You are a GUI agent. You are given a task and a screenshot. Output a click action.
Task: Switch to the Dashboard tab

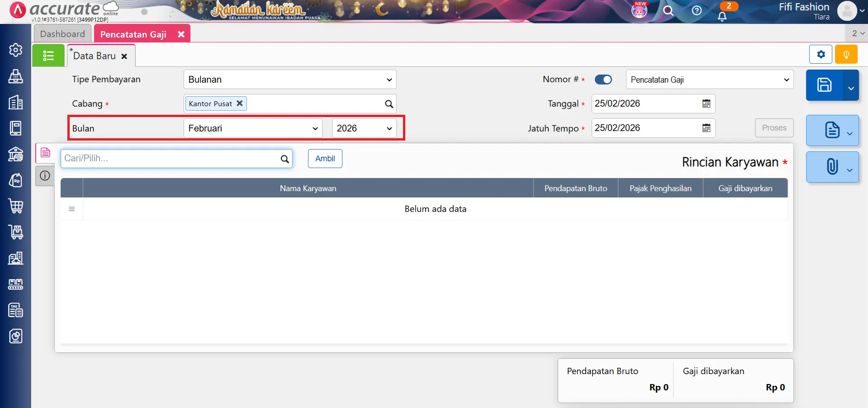pyautogui.click(x=62, y=34)
